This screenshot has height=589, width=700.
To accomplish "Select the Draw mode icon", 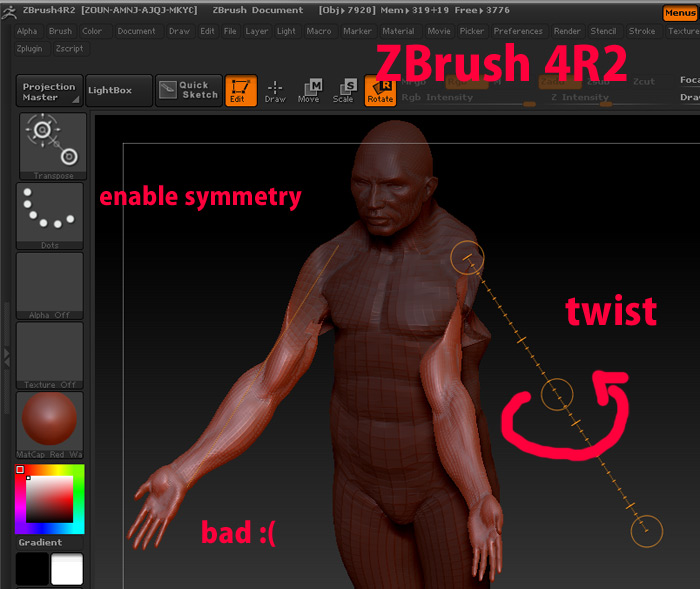I will pos(275,92).
